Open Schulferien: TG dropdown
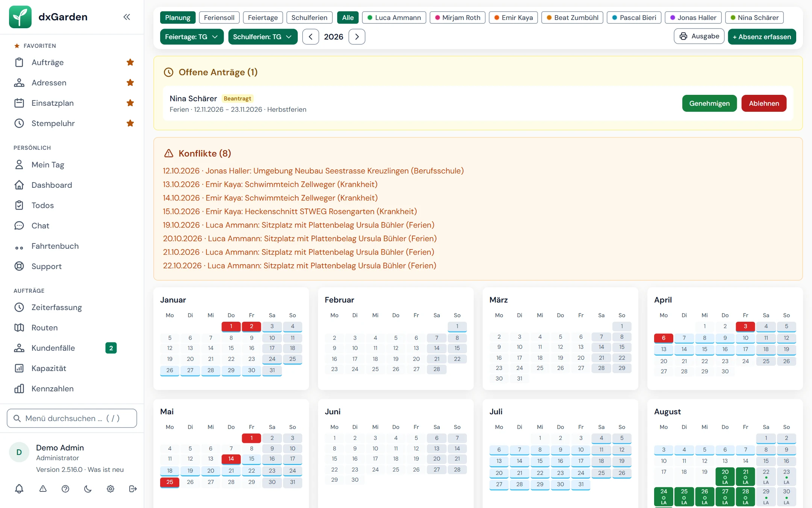The height and width of the screenshot is (508, 812). 263,37
